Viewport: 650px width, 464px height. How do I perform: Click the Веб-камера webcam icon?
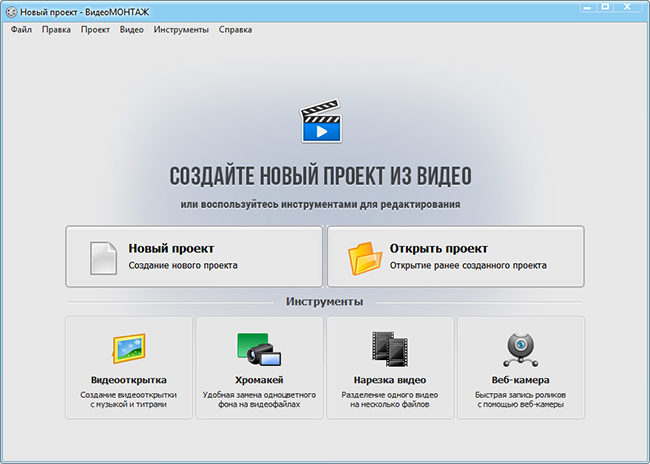520,350
